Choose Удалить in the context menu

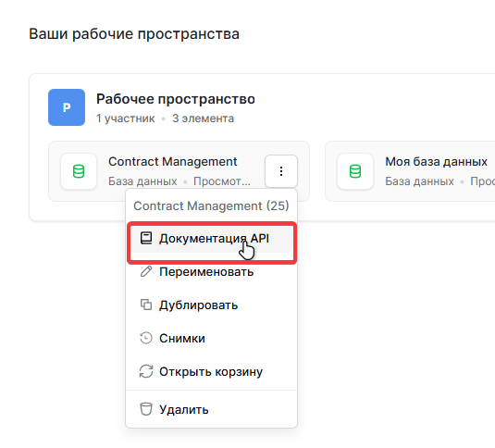[x=211, y=409]
